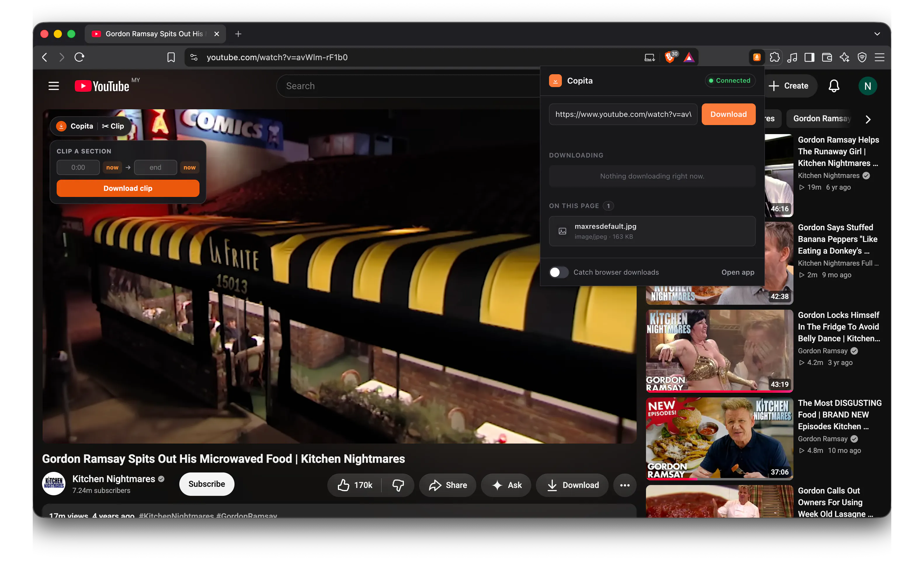Open Leo AI sparkle icon
Screen dimensions: 924x561
click(x=845, y=57)
